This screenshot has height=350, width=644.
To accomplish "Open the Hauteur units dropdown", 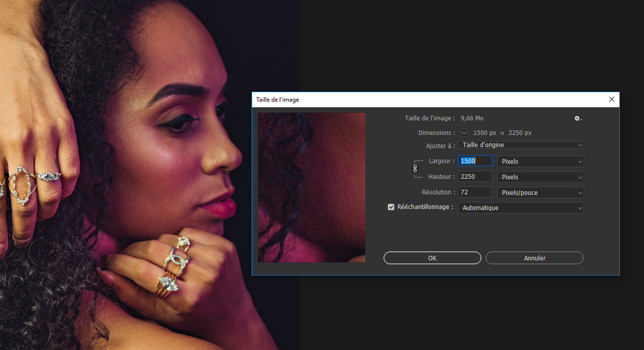I will pos(540,177).
